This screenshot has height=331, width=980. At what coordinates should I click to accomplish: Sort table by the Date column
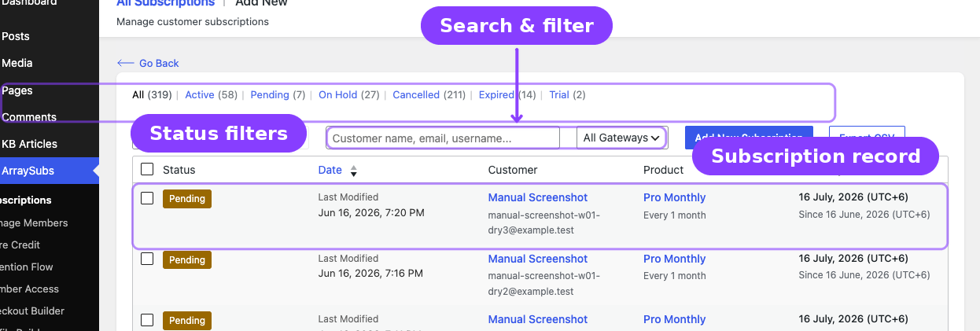(330, 170)
